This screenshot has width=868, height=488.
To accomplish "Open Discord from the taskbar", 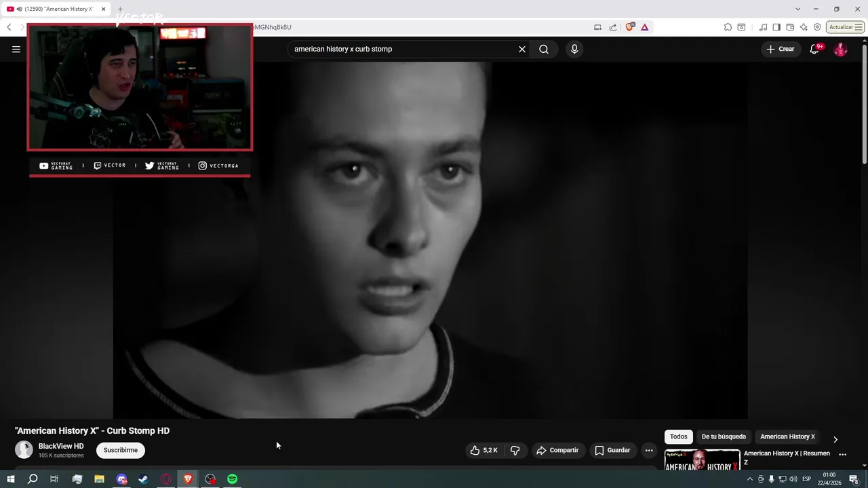I will click(x=121, y=479).
